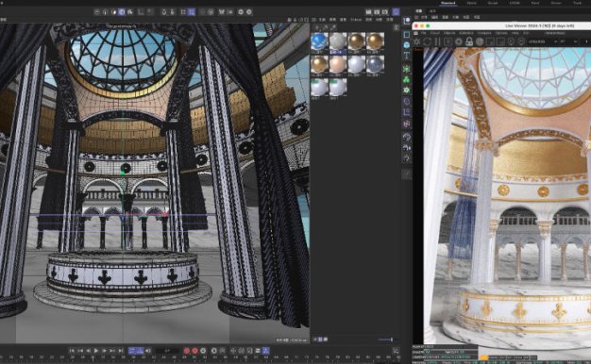
Task: Toggle clay mode sphere in Live Viewer
Action: [x=480, y=41]
